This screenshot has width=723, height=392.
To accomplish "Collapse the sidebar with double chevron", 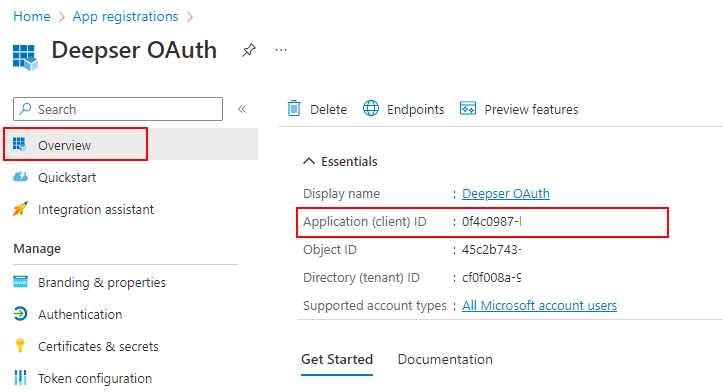I will (x=242, y=109).
